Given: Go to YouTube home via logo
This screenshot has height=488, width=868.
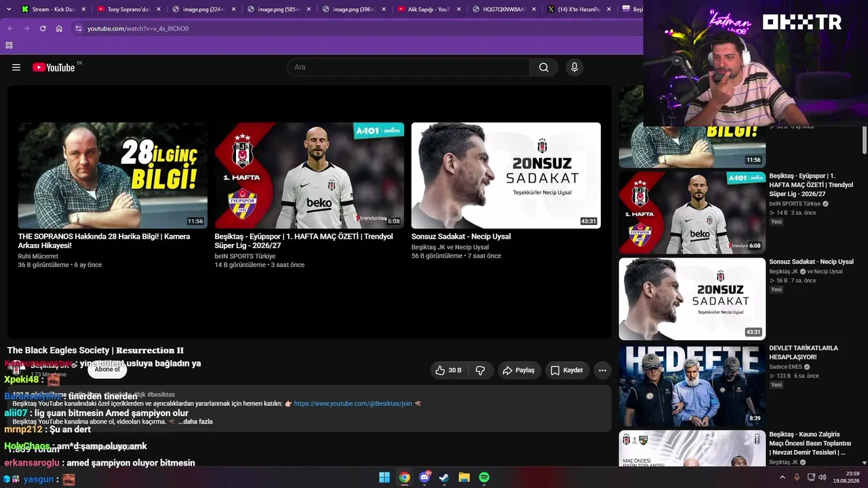Looking at the screenshot, I should pyautogui.click(x=54, y=67).
